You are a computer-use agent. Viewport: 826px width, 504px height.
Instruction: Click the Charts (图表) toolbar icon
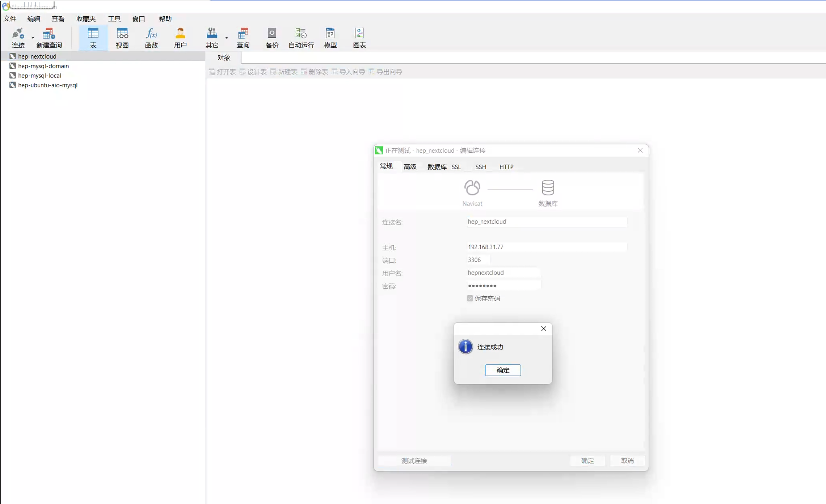(x=359, y=38)
